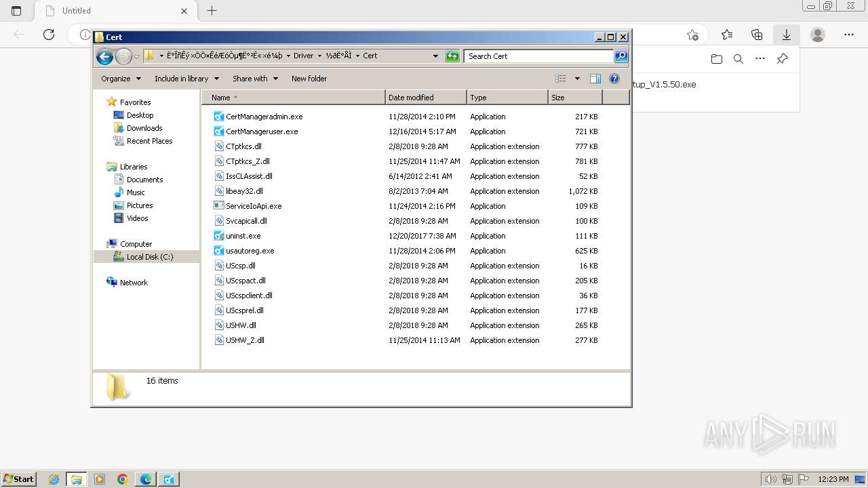The height and width of the screenshot is (488, 868).
Task: Open Edge Downloads toolbar button
Action: (x=786, y=35)
